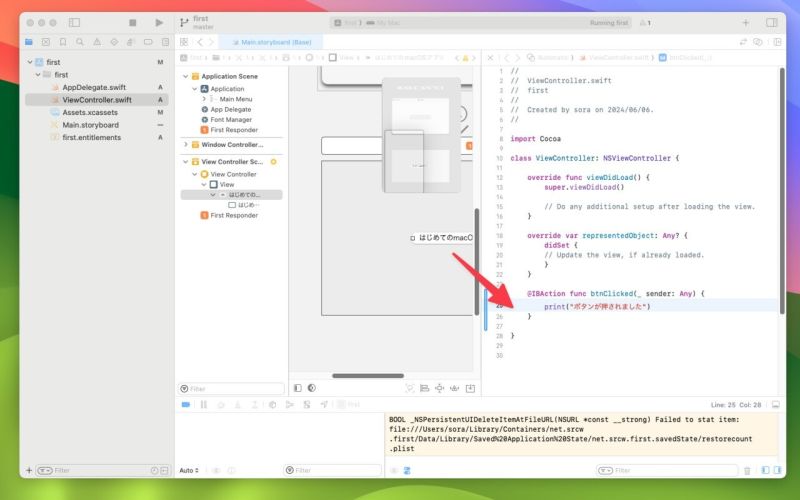Image resolution: width=800 pixels, height=500 pixels.
Task: Collapse the first project root
Action: (30, 62)
